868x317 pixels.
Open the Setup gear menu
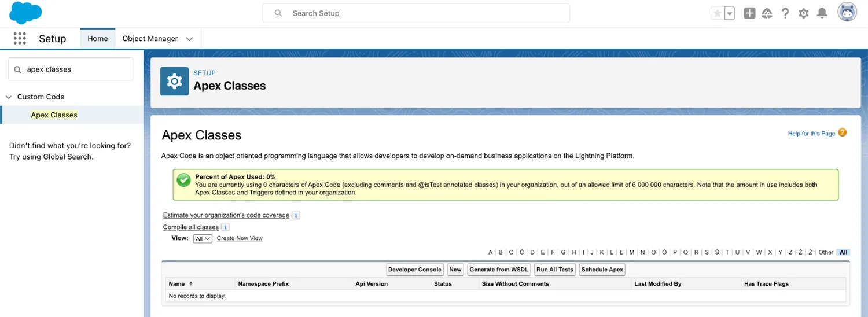point(803,13)
